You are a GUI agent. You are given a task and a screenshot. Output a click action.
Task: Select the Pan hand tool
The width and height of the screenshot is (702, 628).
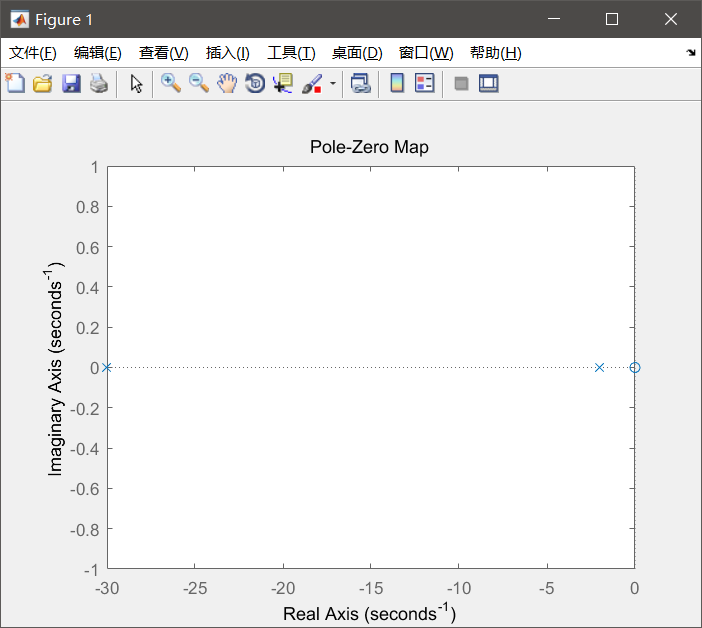click(227, 83)
